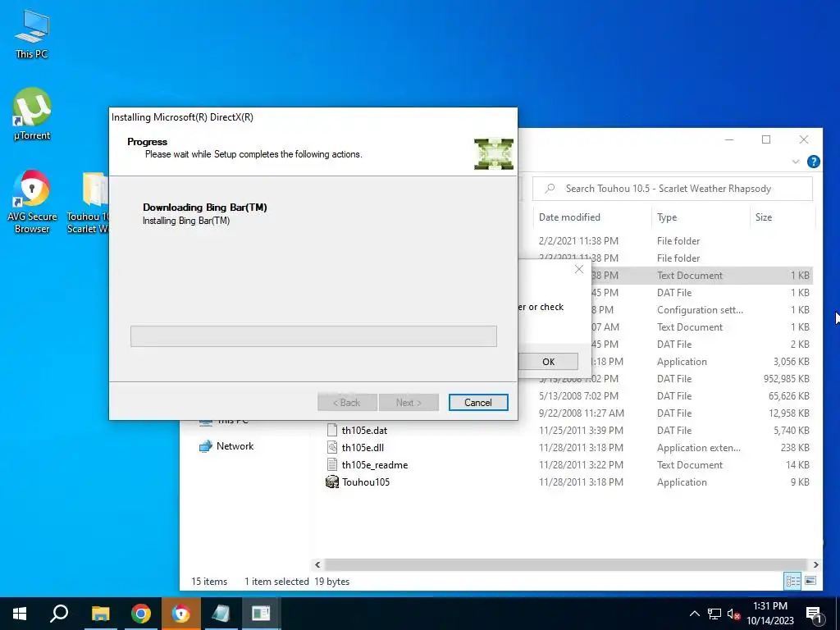The image size is (840, 630).
Task: Click scroll right arrow in Explorer
Action: click(815, 564)
